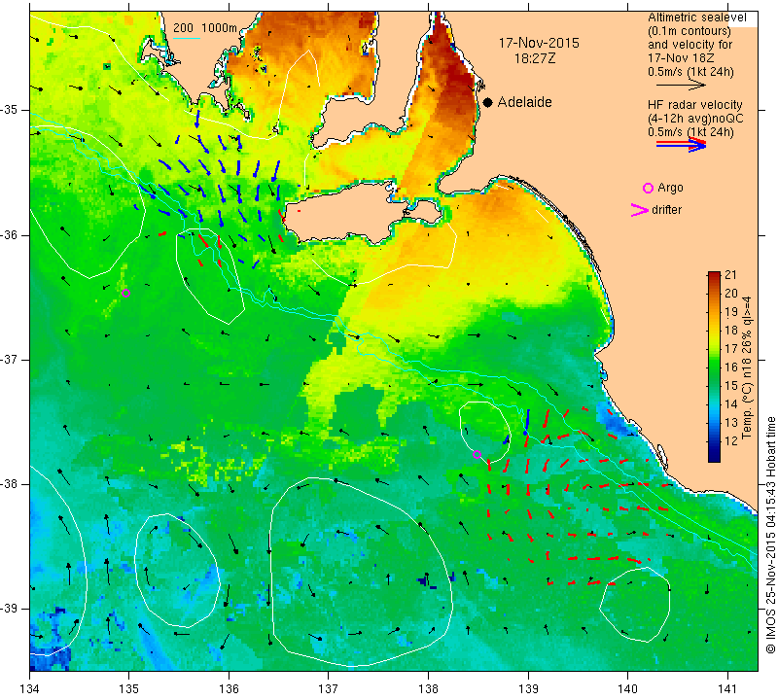Click the longitude label 141
Viewport: 778px width, 700px height.
pyautogui.click(x=727, y=688)
